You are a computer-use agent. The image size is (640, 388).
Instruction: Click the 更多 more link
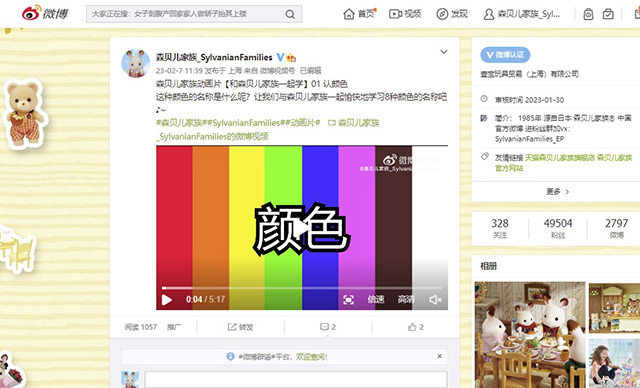(x=558, y=191)
